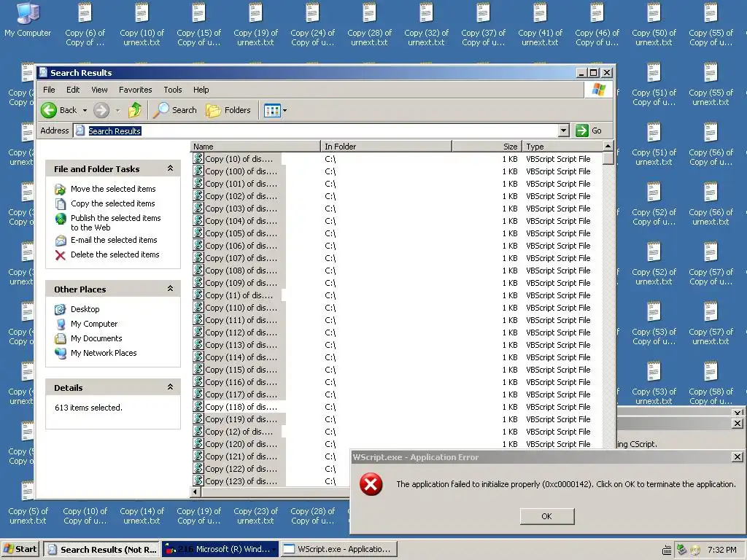This screenshot has height=560, width=747.
Task: Click the Copy (114) of dis... script icon
Action: click(198, 357)
